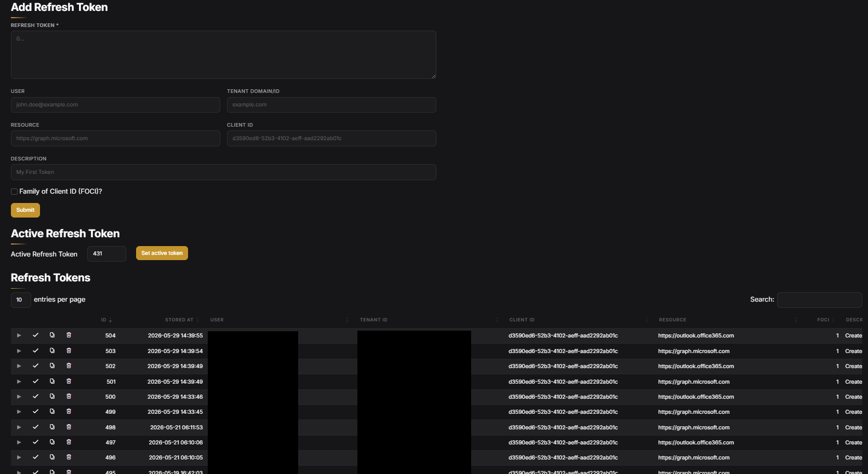
Task: Delete token 501
Action: 69,382
